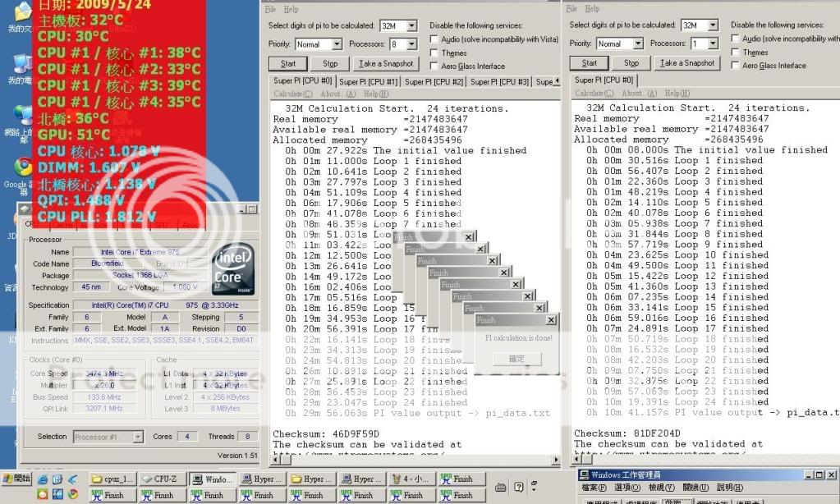Launch Google Chrome from the quick launch bar
Screen dimensions: 840x504
[73, 494]
